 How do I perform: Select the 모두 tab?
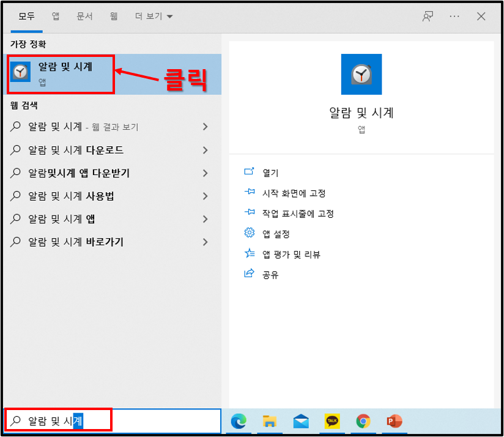[x=26, y=16]
